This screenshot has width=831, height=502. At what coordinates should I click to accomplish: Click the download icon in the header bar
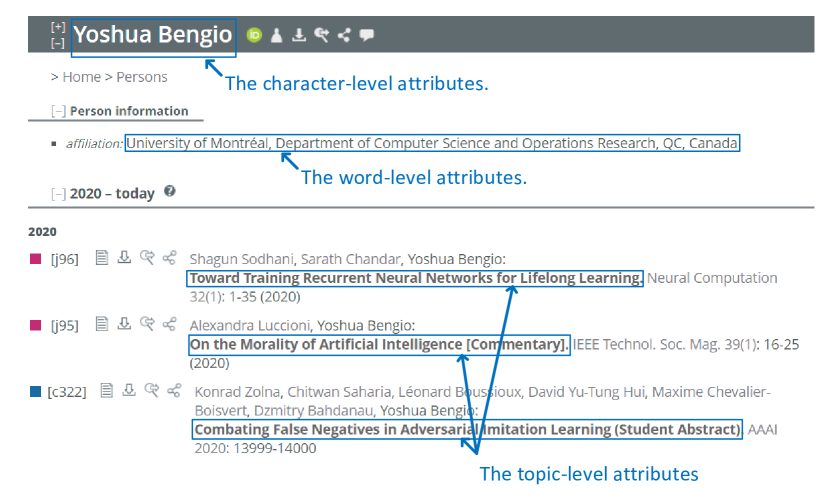point(298,36)
